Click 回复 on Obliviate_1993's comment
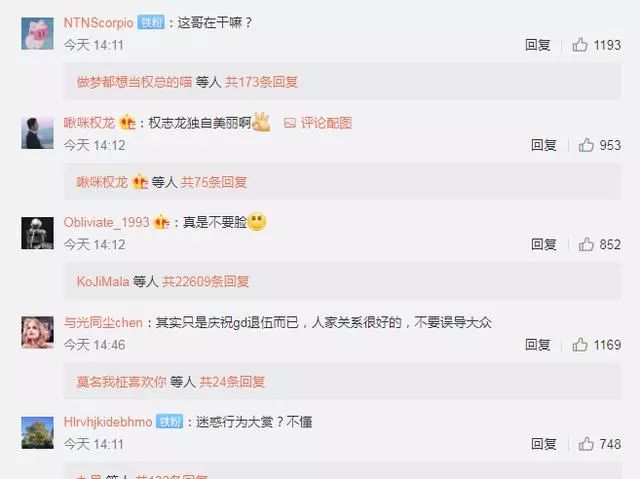 pos(544,244)
